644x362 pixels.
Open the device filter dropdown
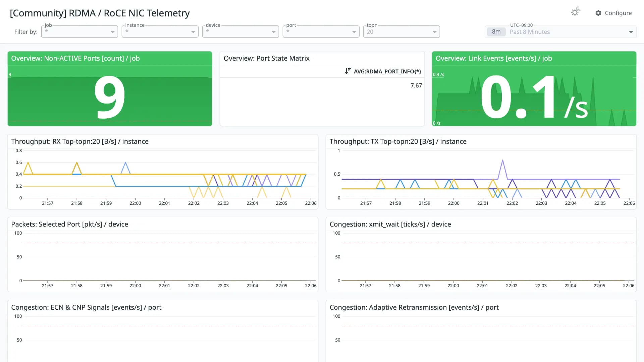tap(240, 32)
